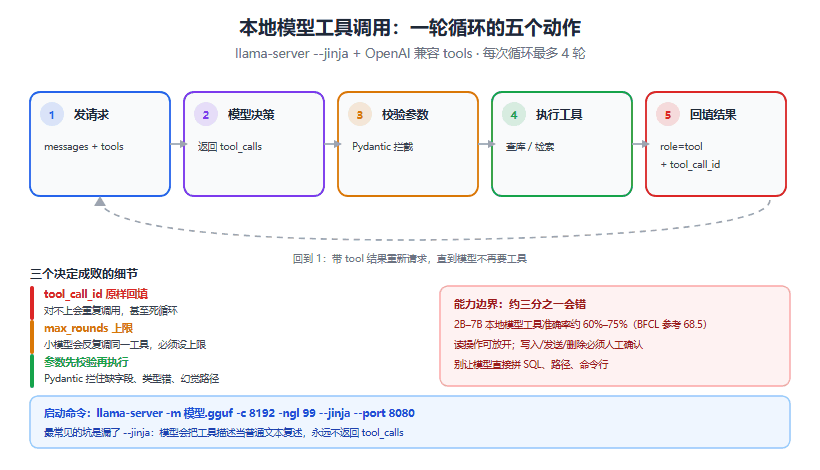Image resolution: width=820 pixels, height=470 pixels.
Task: Click the line "读操作可放开;写入/发送/删除必须人工确认"
Action: 548,345
